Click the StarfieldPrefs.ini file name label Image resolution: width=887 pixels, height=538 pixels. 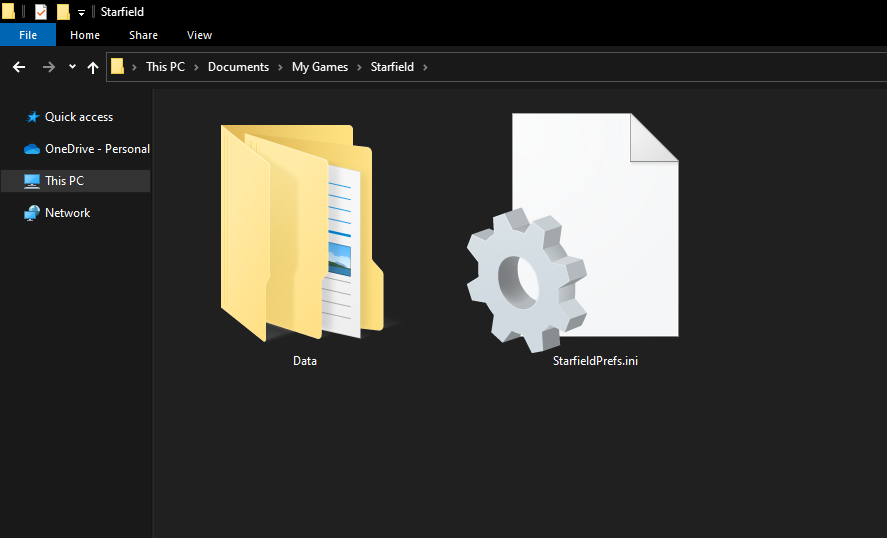(x=595, y=361)
